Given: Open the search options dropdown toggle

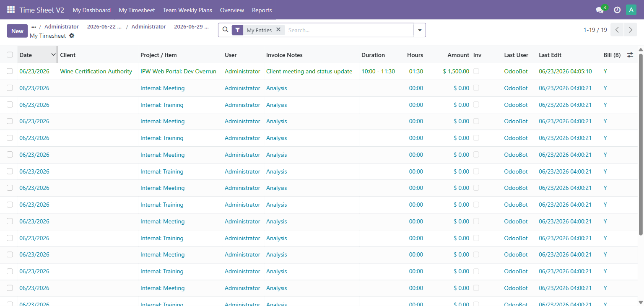Looking at the screenshot, I should 420,30.
